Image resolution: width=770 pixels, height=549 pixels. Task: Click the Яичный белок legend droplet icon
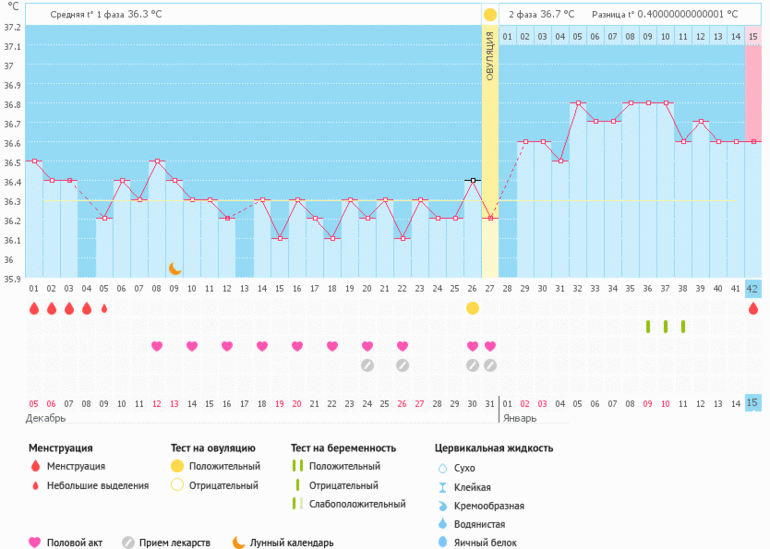point(442,542)
